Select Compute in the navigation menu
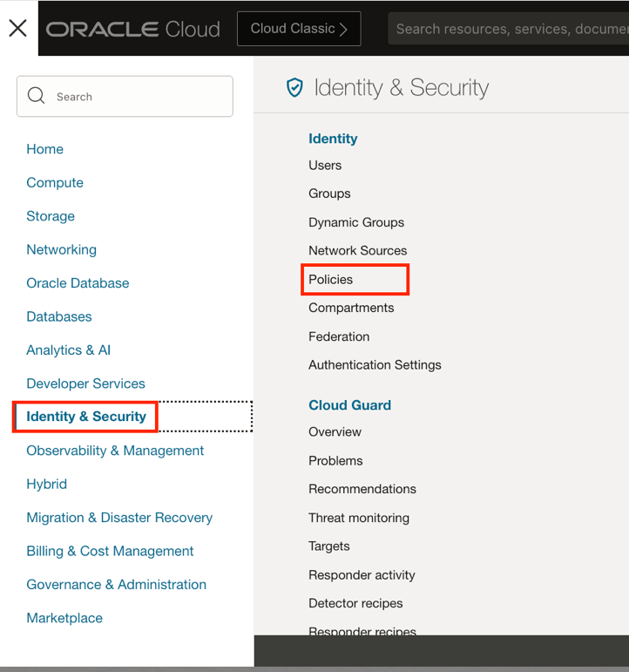 click(55, 183)
